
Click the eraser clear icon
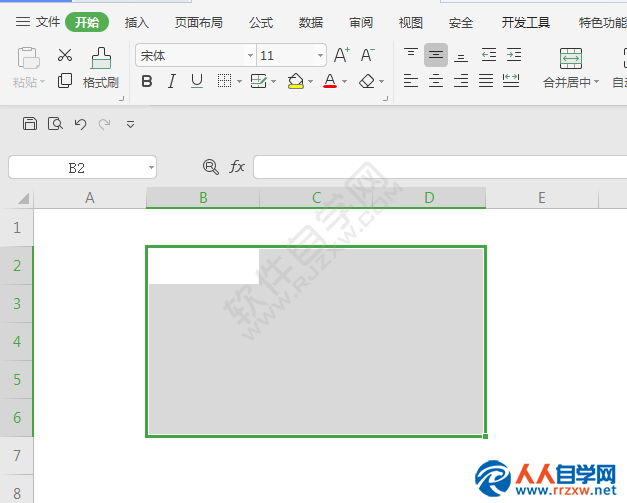[367, 81]
